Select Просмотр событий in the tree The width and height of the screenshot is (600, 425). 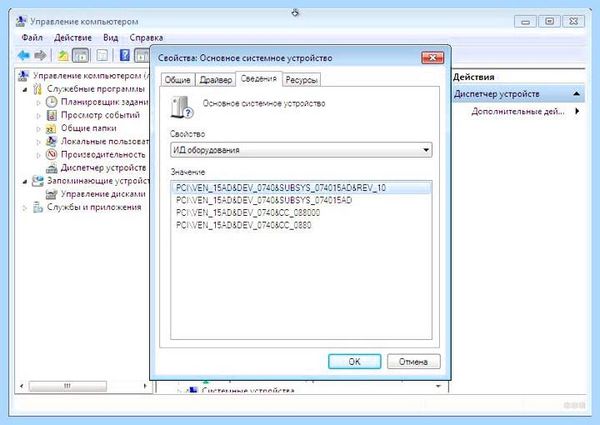coord(100,115)
